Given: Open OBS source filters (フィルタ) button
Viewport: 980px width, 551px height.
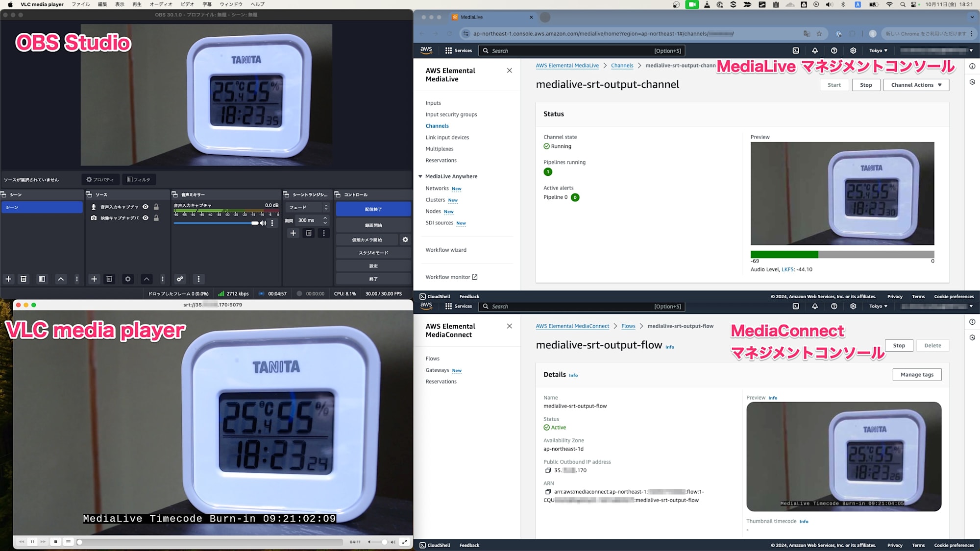Looking at the screenshot, I should tap(139, 180).
